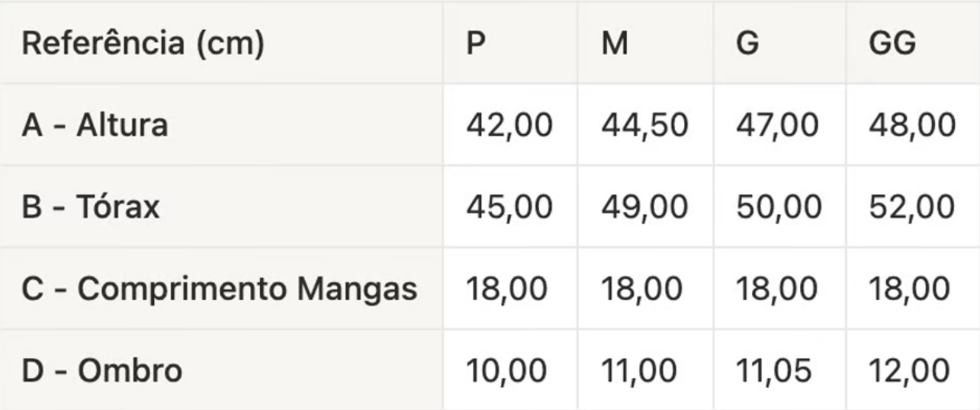Click the Altura value 42,00 for size P
This screenshot has width=980, height=410.
(x=509, y=126)
